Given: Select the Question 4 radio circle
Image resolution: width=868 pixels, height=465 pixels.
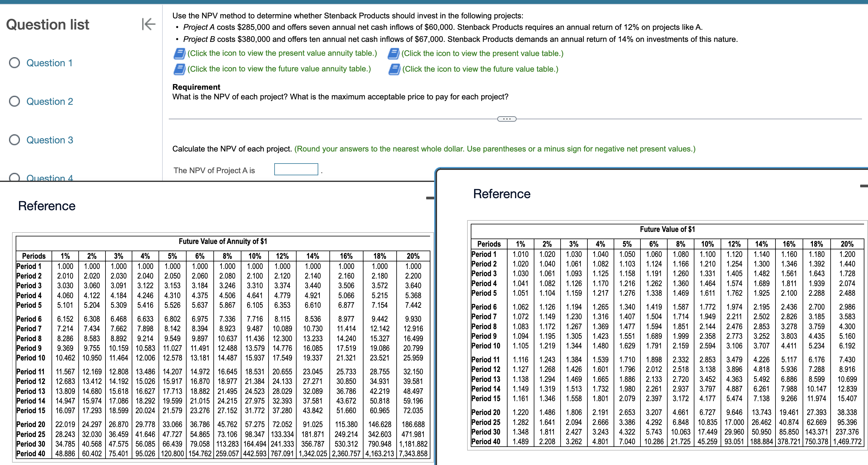Looking at the screenshot, I should (14, 177).
